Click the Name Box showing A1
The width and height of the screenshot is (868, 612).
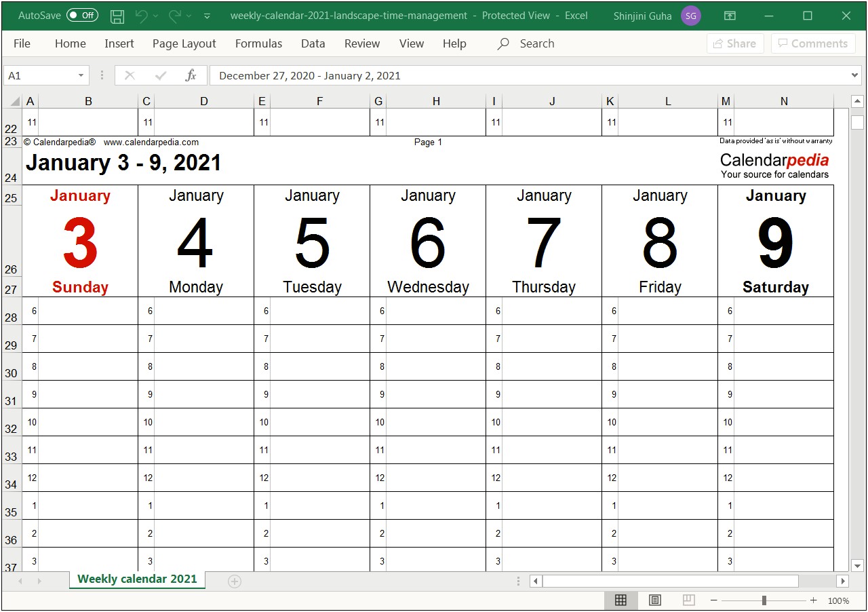39,75
